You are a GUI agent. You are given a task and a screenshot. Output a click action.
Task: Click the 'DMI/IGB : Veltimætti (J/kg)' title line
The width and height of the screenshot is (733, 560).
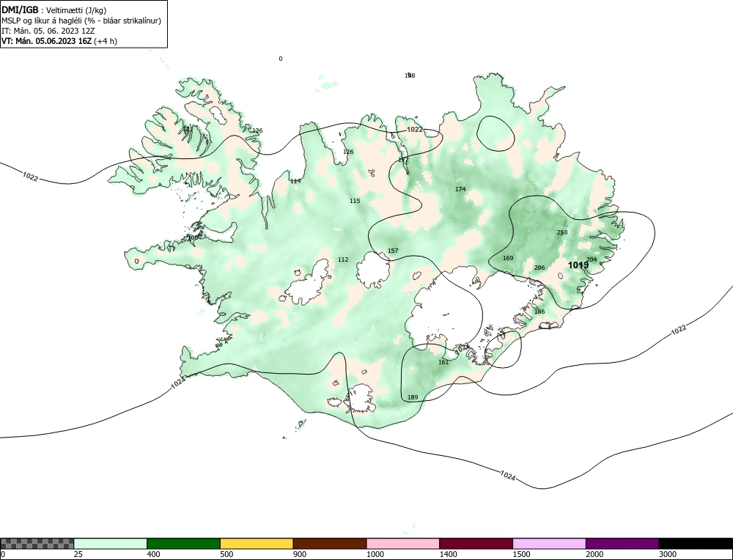pyautogui.click(x=54, y=10)
